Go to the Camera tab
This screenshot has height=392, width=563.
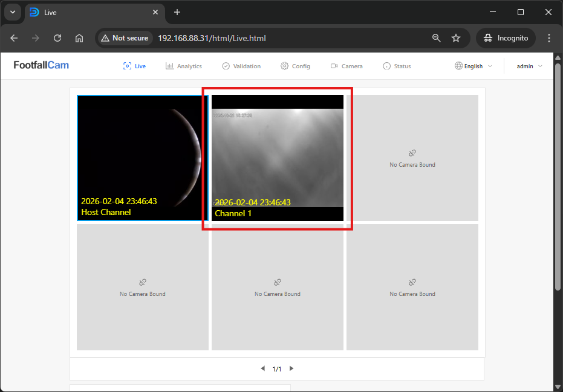pyautogui.click(x=347, y=66)
